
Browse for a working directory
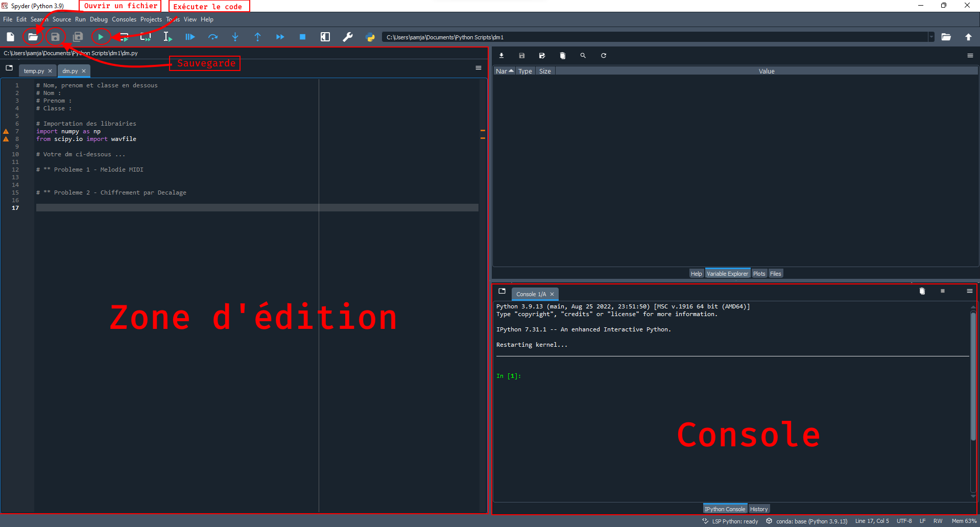click(946, 37)
